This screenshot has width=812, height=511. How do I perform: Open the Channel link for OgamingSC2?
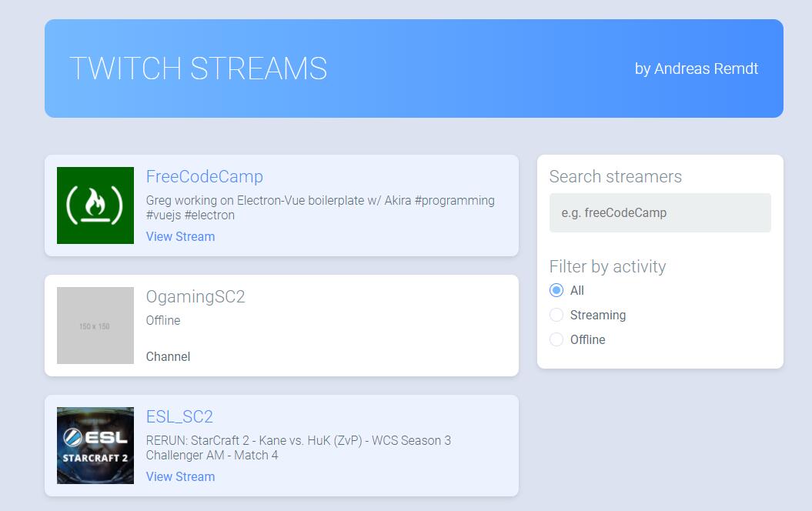click(168, 356)
